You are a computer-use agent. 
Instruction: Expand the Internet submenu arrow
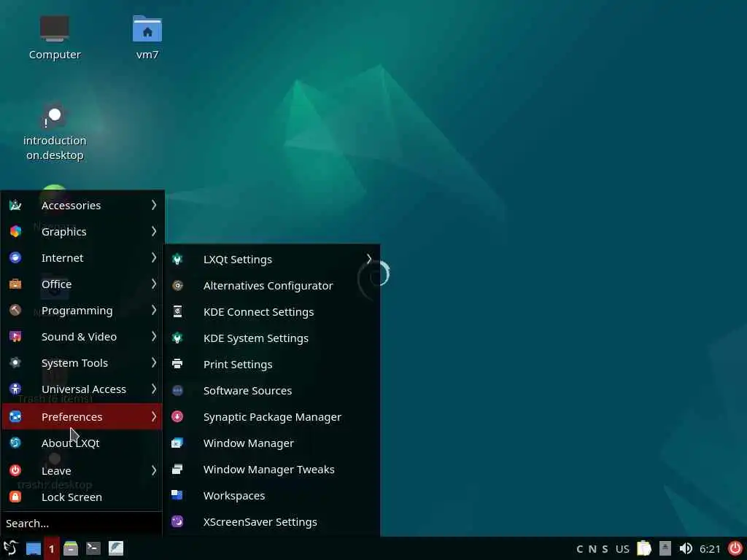pyautogui.click(x=153, y=257)
